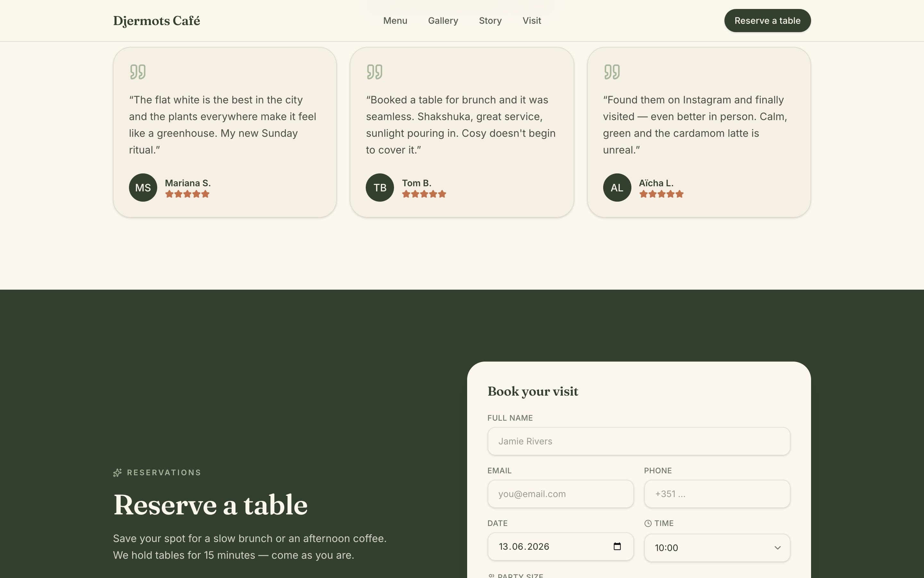Open the calendar picker in the date field
The height and width of the screenshot is (578, 924).
(x=617, y=546)
